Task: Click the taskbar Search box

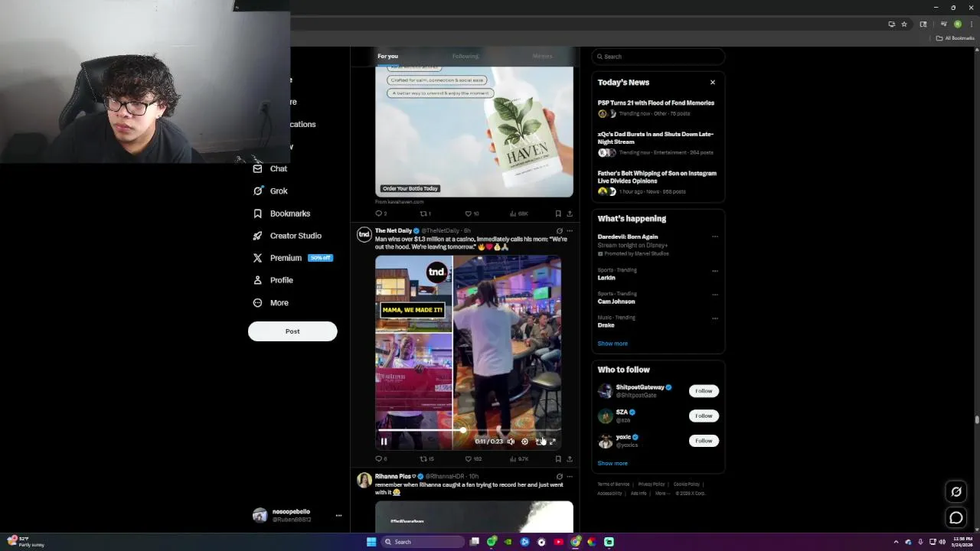Action: [423, 542]
